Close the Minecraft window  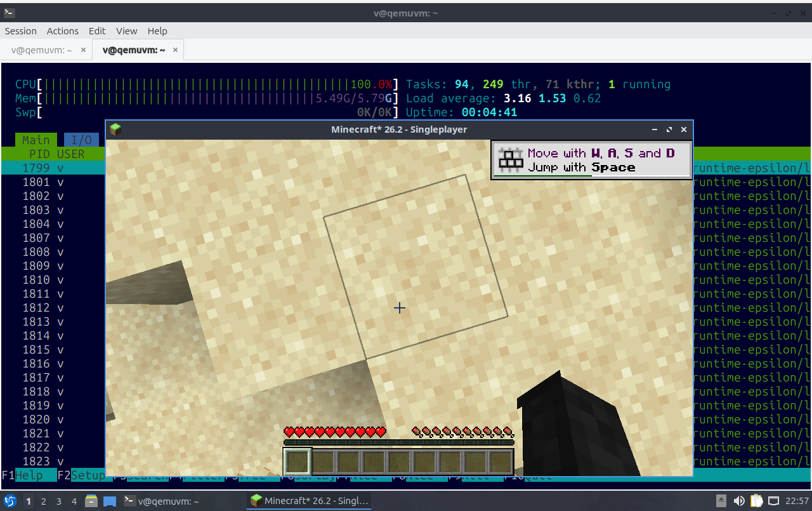pos(684,129)
